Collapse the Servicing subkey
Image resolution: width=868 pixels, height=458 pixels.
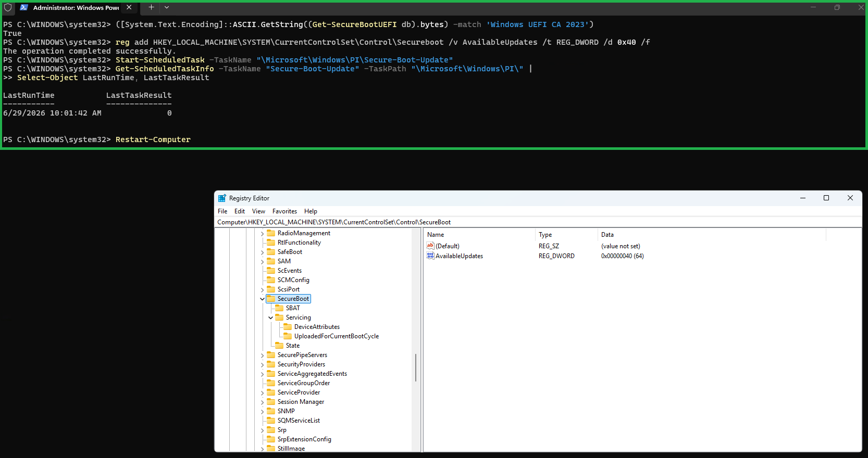tap(270, 317)
